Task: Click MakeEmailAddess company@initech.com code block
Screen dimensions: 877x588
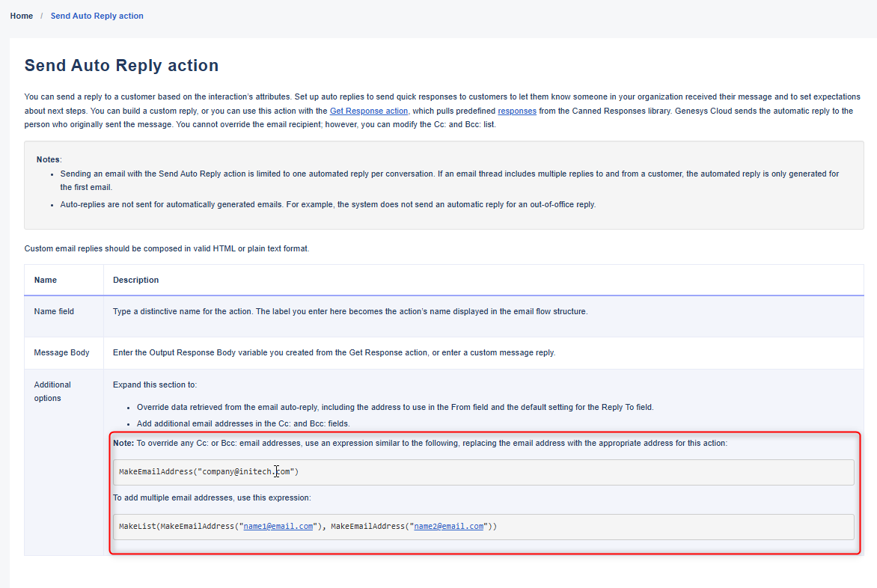Action: click(483, 472)
